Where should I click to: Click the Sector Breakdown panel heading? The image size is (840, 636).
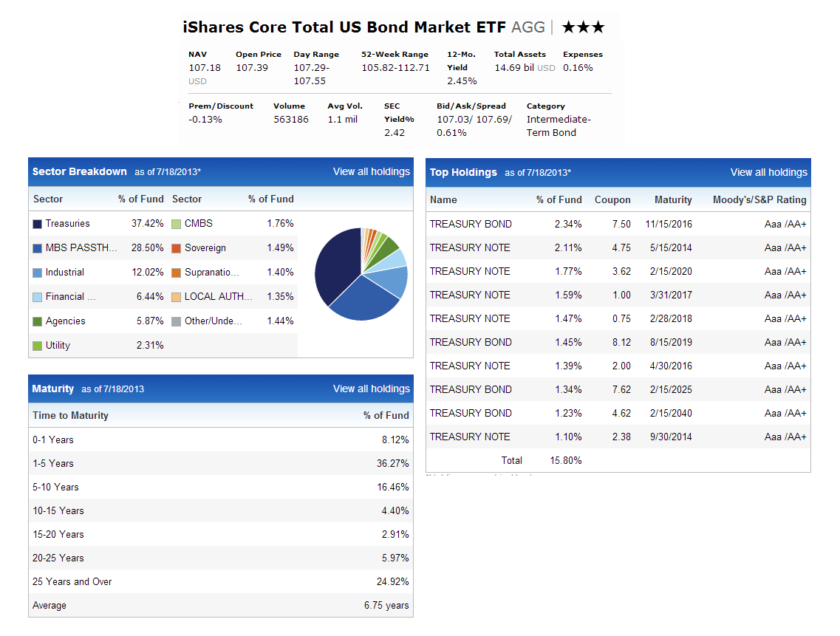pyautogui.click(x=79, y=171)
